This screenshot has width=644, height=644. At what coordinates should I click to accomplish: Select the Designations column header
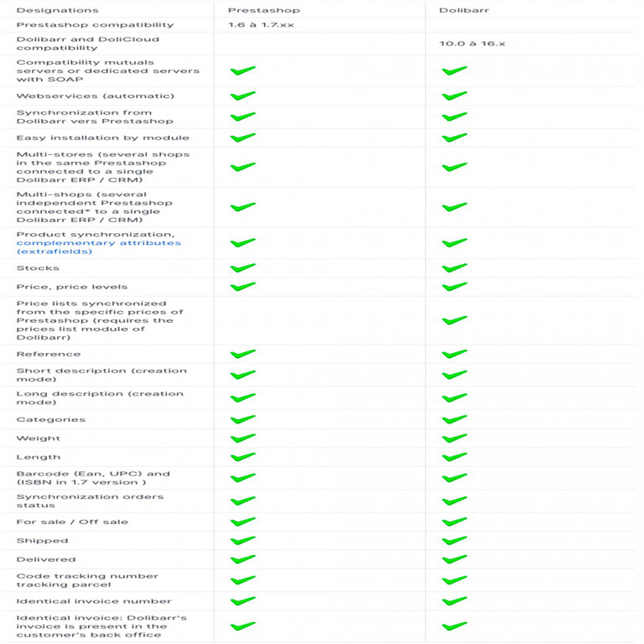(x=58, y=10)
